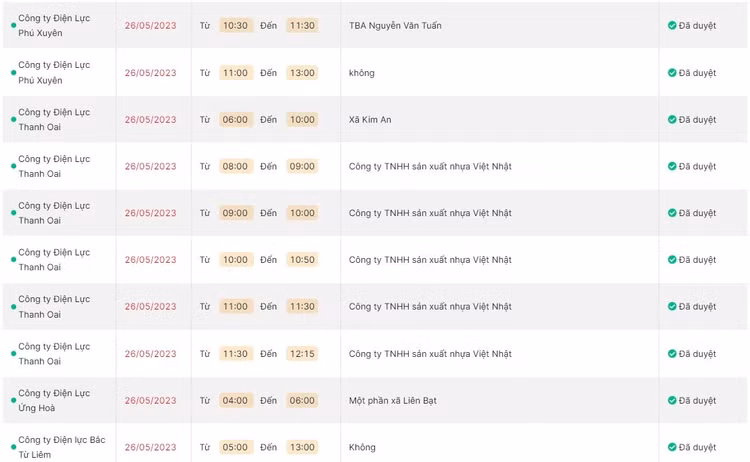The image size is (750, 462).
Task: Click the date in Công ty Điện lực Bắc Từ Liêm row
Action: (150, 448)
